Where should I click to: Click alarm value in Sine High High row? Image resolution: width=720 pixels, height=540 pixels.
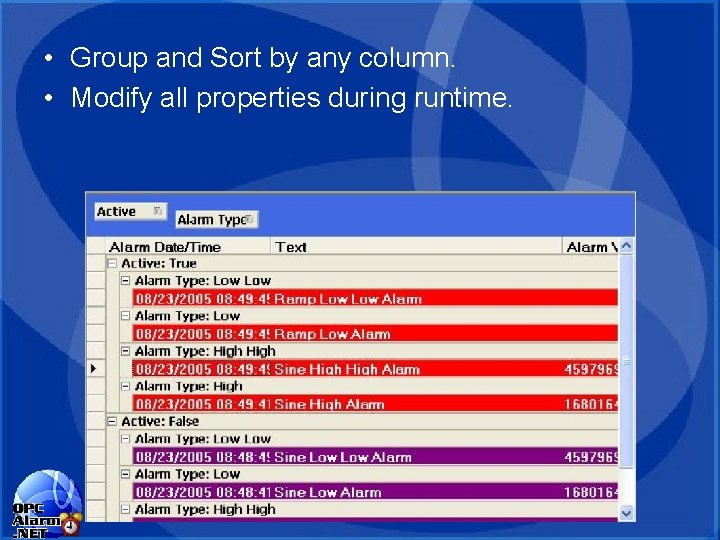[590, 369]
